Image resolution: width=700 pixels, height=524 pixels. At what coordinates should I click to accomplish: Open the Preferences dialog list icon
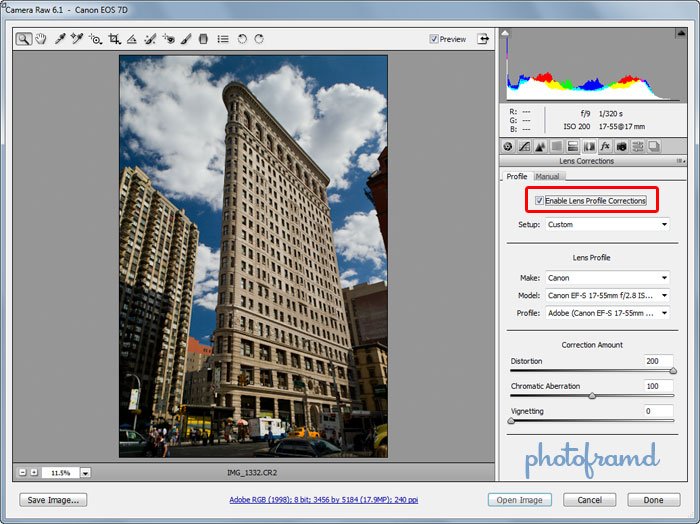pos(223,39)
